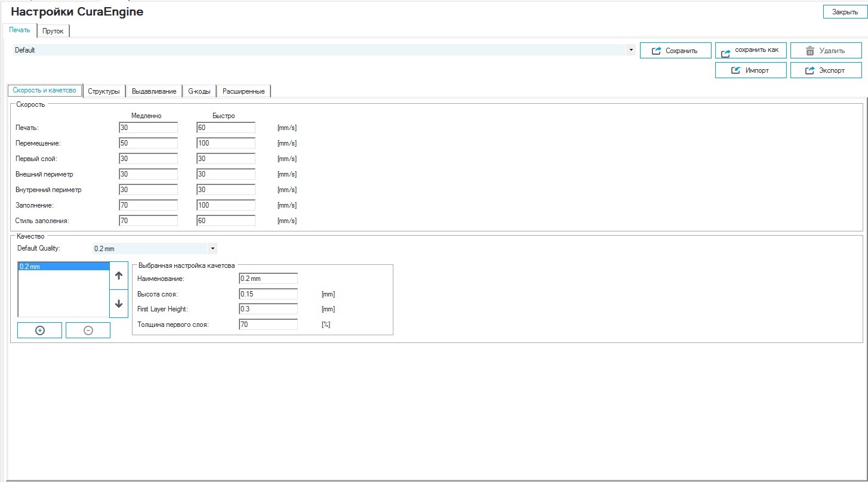The width and height of the screenshot is (868, 482).
Task: Click the Быстро column header
Action: coord(224,116)
